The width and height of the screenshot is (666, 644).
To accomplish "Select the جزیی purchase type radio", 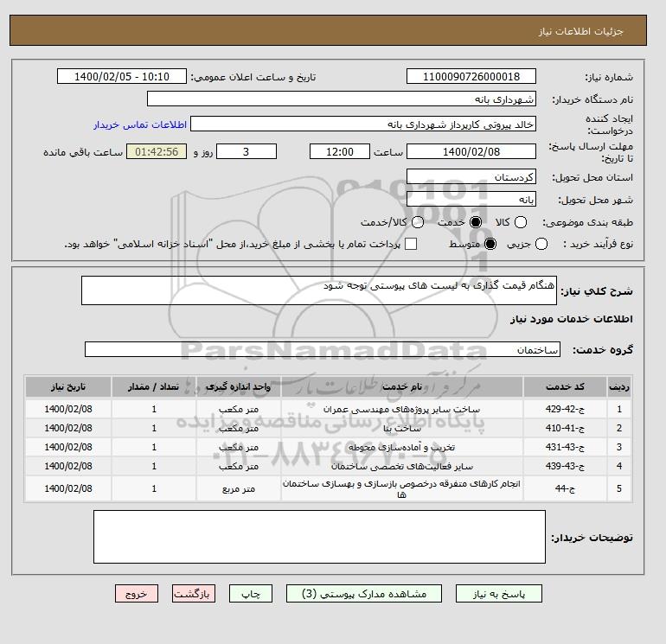I will click(x=541, y=244).
